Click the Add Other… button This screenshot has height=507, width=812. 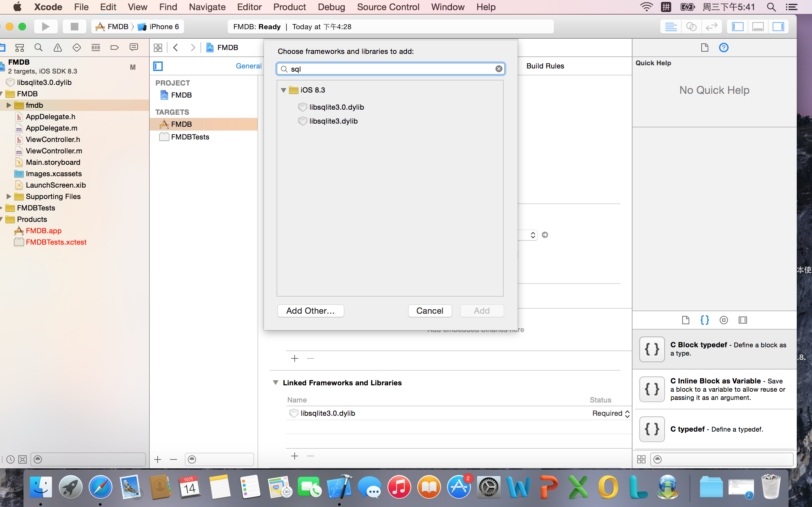(x=311, y=311)
